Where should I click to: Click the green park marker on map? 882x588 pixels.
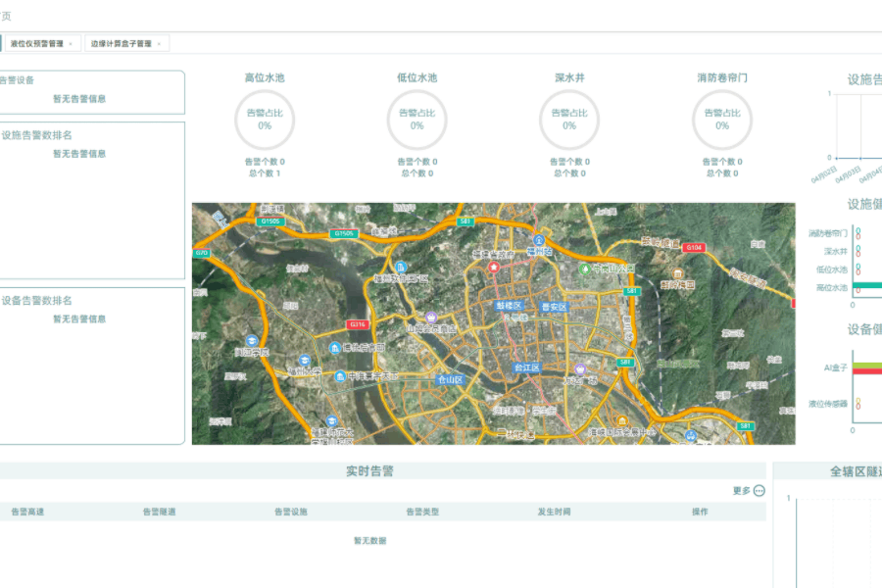tap(585, 269)
